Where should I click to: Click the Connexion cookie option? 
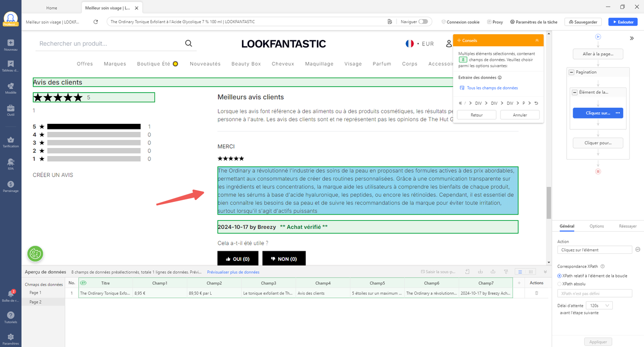tap(460, 22)
